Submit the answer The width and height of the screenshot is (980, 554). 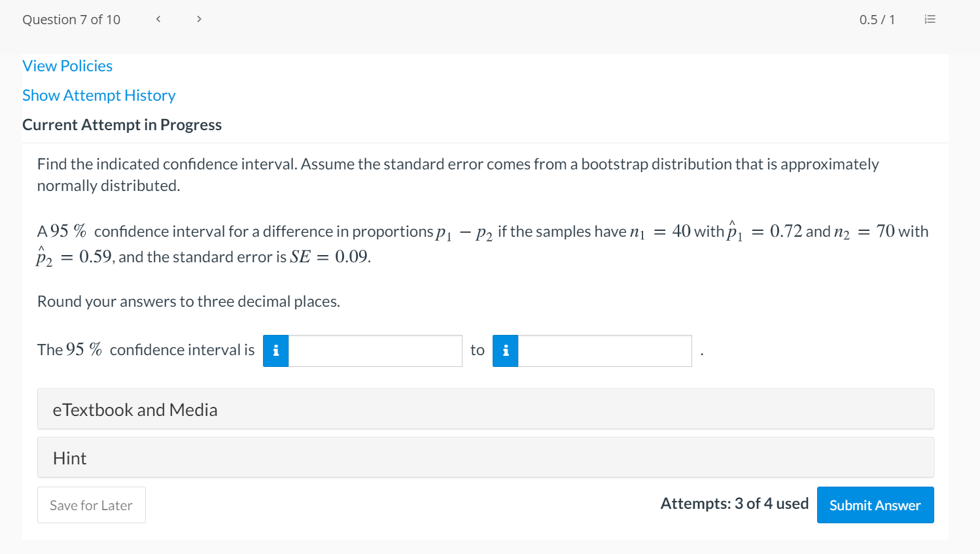[875, 505]
